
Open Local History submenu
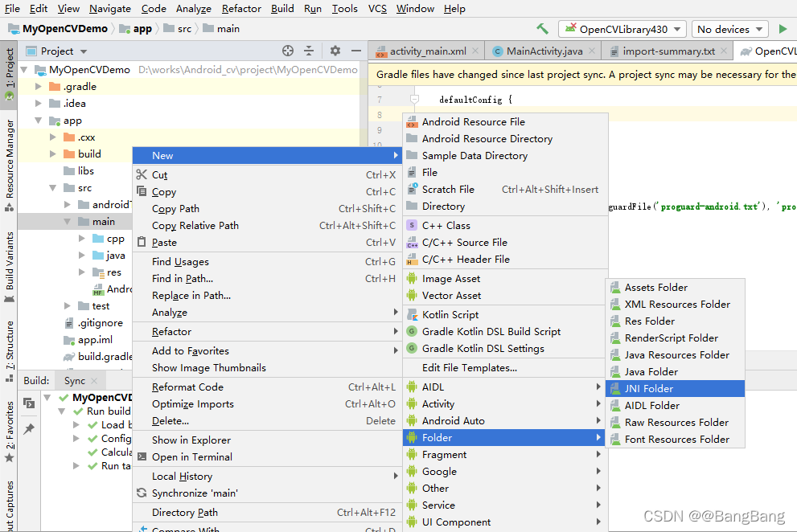click(267, 476)
